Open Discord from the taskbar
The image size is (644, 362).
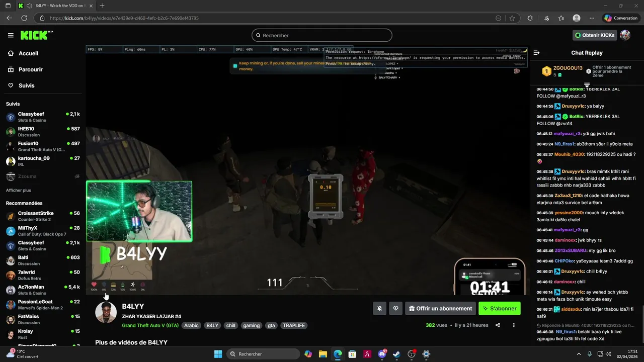pyautogui.click(x=382, y=354)
